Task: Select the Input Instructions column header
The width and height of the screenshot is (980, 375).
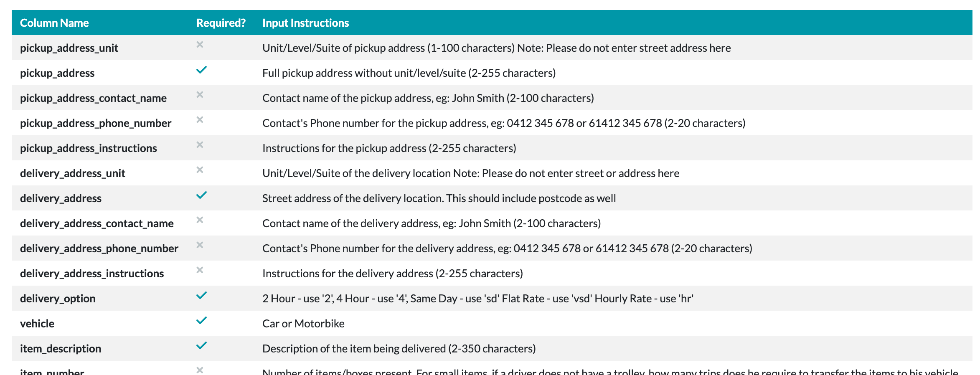Action: pos(305,23)
